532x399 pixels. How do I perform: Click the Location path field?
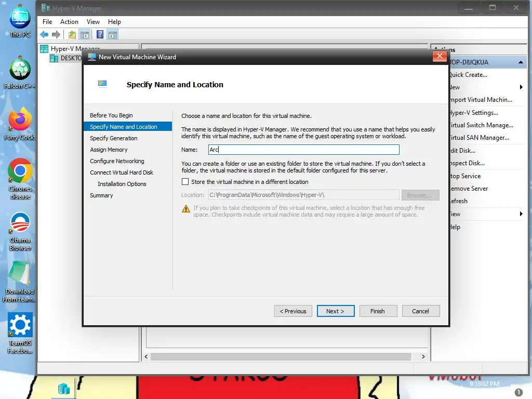coord(303,195)
